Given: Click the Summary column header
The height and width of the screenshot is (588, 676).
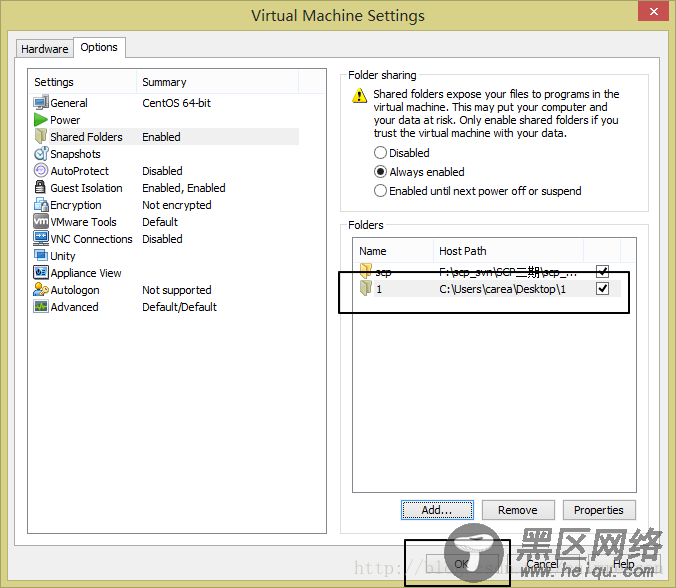Looking at the screenshot, I should 217,82.
